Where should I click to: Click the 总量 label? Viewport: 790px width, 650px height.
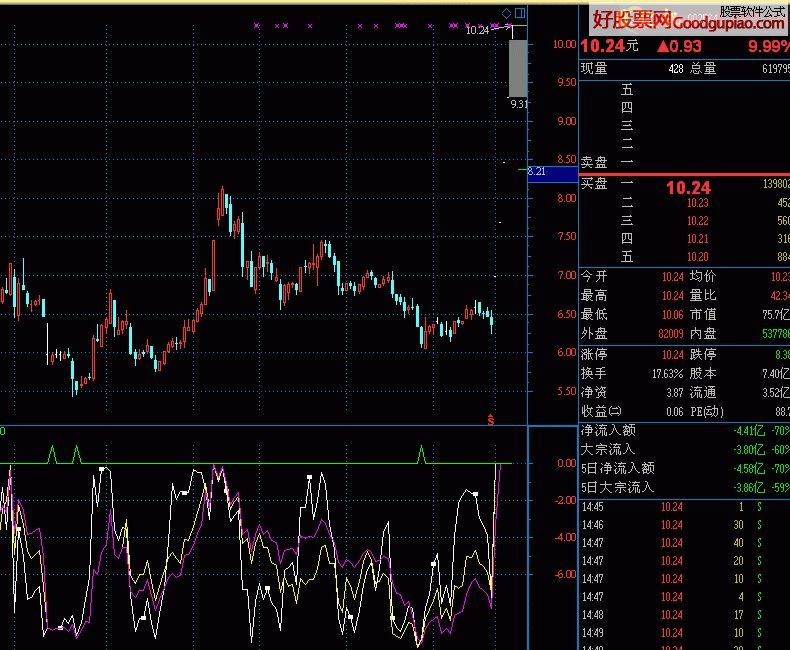(x=703, y=69)
